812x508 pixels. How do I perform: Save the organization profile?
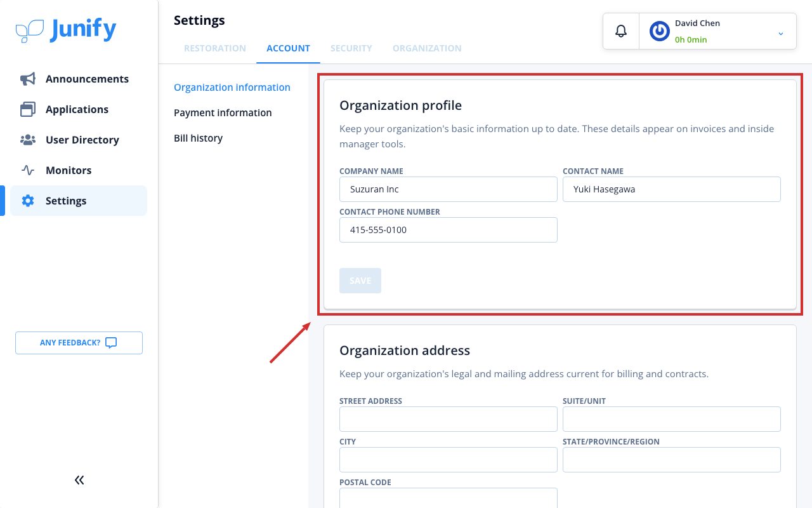[x=360, y=281]
